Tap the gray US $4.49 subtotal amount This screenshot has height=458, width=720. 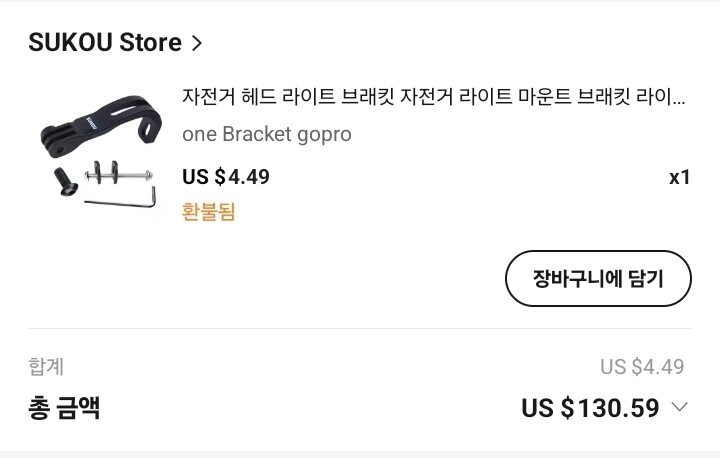[642, 367]
